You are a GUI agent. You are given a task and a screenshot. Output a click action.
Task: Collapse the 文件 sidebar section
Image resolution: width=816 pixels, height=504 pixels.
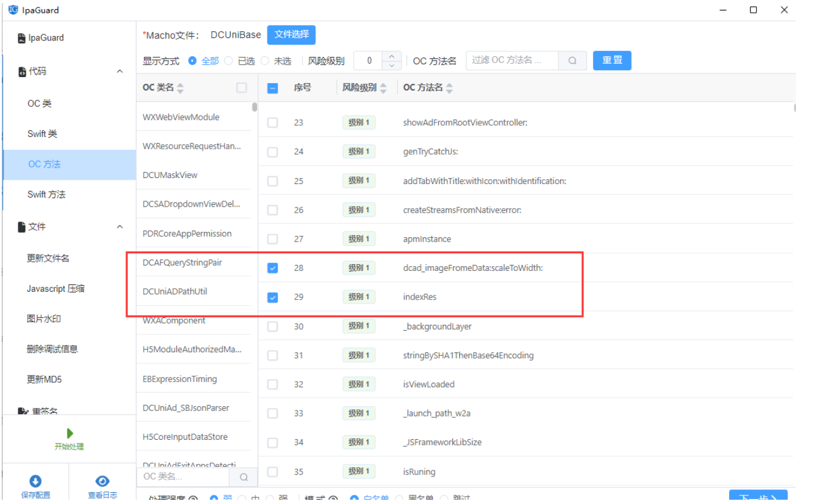pos(120,227)
